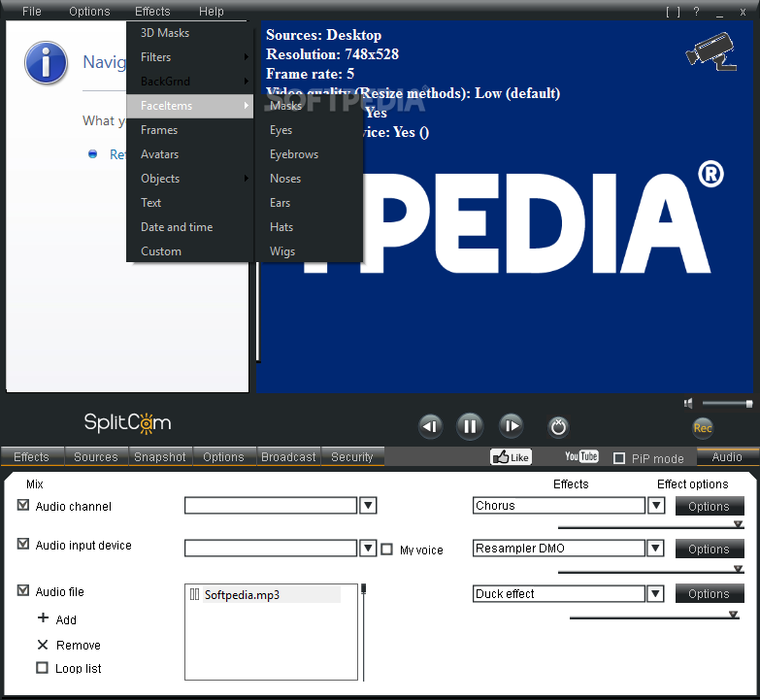The width and height of the screenshot is (760, 700).
Task: Open the Options menu in the menu bar
Action: click(x=89, y=11)
